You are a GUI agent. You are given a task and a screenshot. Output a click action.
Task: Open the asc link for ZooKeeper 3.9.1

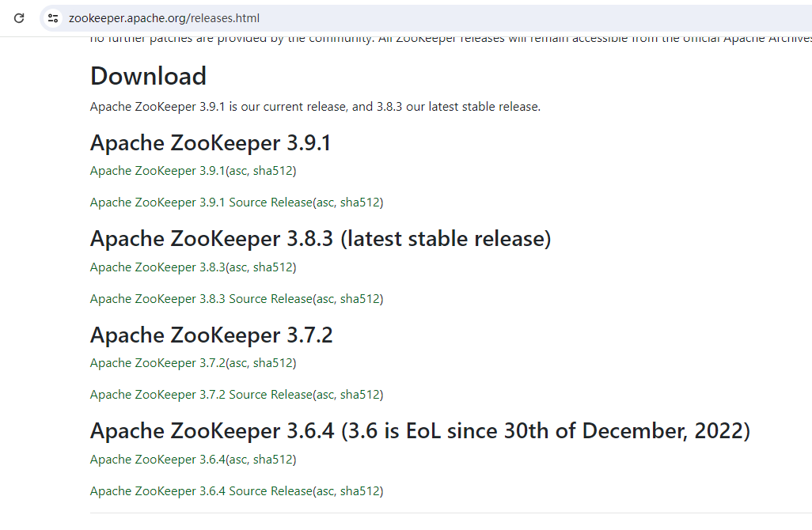coord(237,171)
